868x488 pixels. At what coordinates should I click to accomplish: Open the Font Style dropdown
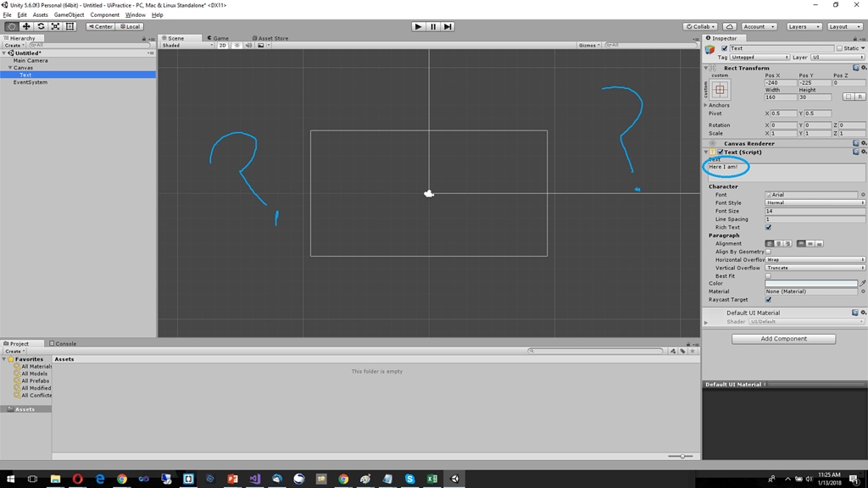[814, 202]
